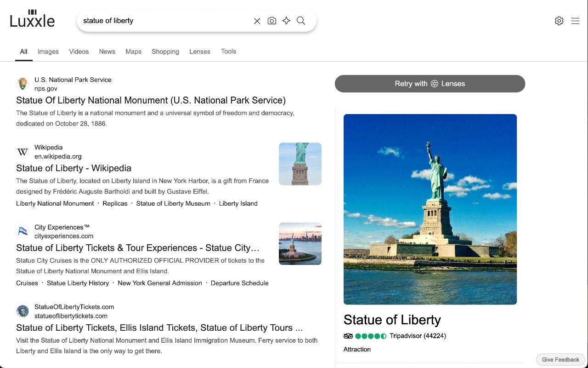Focus the search box containing 'statue of liberty'
The image size is (588, 368).
165,21
